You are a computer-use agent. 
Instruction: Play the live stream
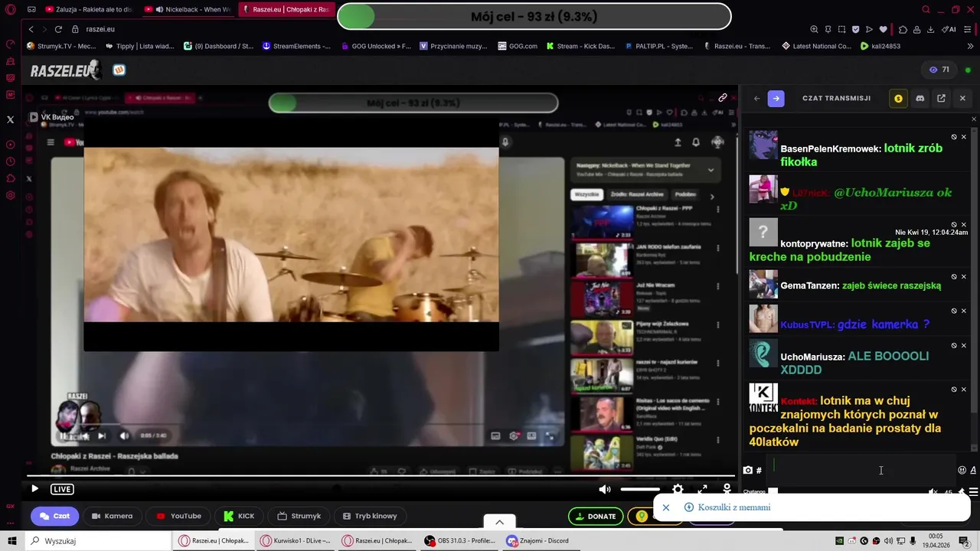[34, 489]
